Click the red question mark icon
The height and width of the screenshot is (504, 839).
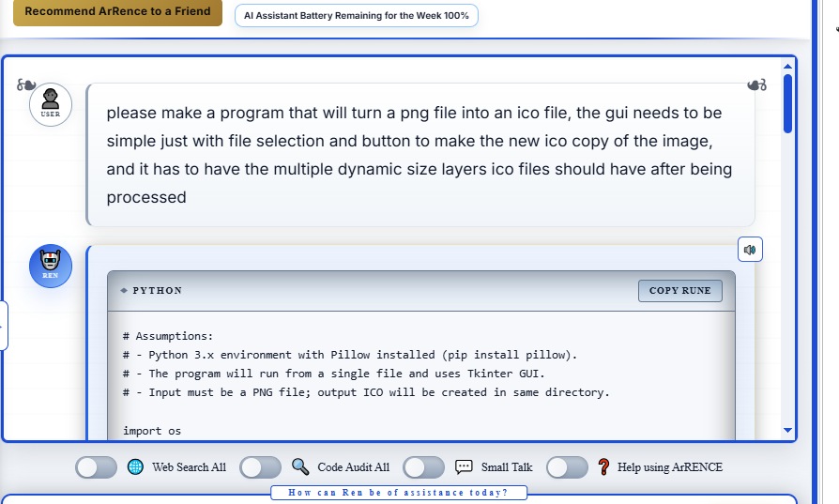pyautogui.click(x=603, y=466)
